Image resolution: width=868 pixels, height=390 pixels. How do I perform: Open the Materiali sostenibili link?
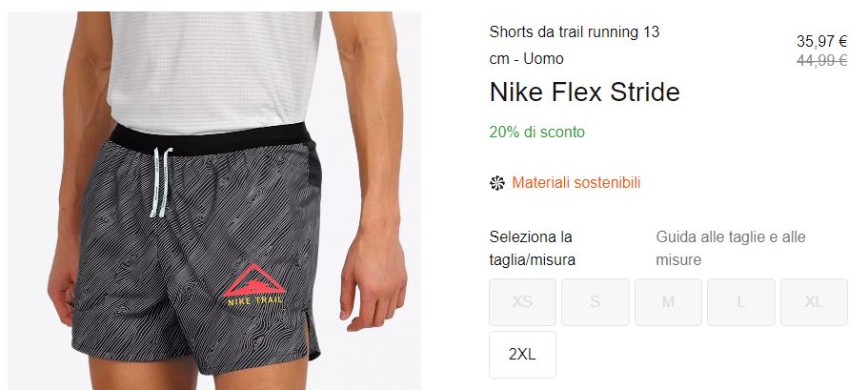[575, 183]
